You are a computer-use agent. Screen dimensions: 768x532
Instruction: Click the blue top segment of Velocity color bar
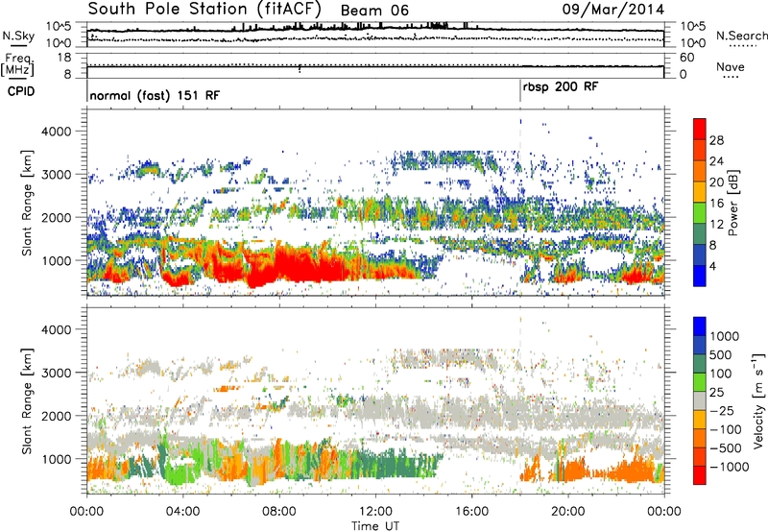[x=700, y=326]
